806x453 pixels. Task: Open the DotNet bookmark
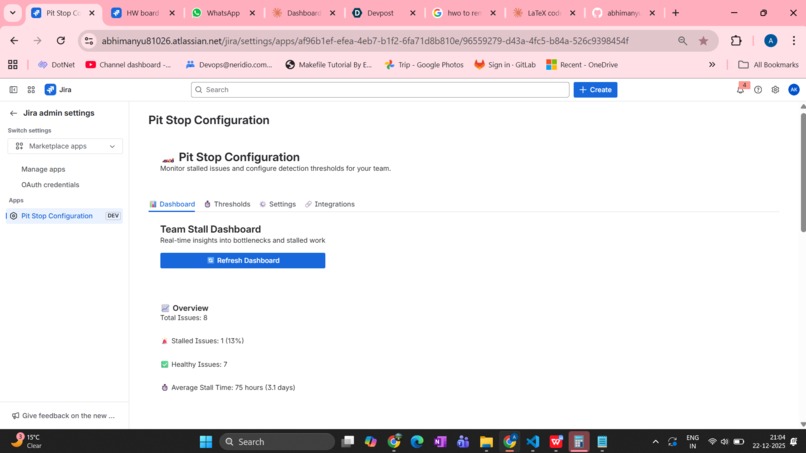[56, 65]
